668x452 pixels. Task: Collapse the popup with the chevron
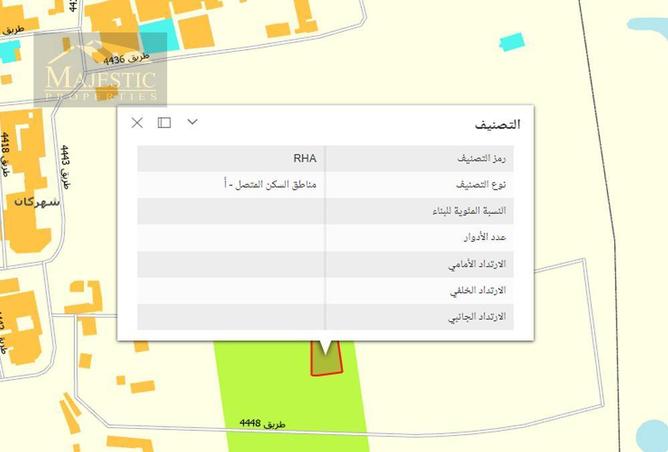point(193,122)
